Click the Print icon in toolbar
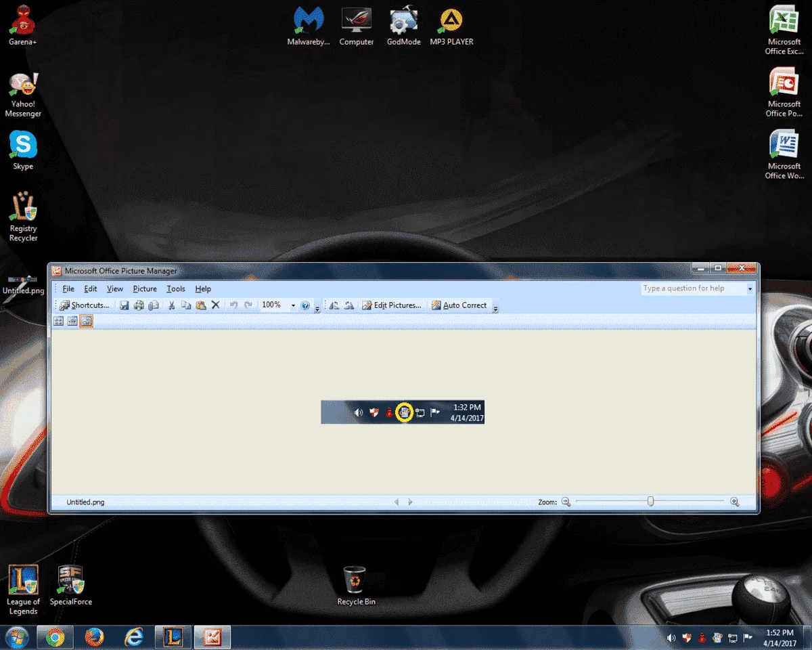Screen dimensions: 812x650 click(x=139, y=305)
